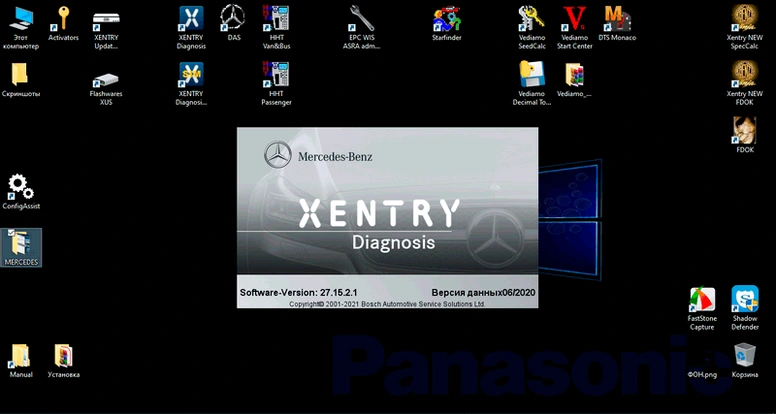This screenshot has height=414, width=776.
Task: Click the Bosch copyright line
Action: (387, 304)
